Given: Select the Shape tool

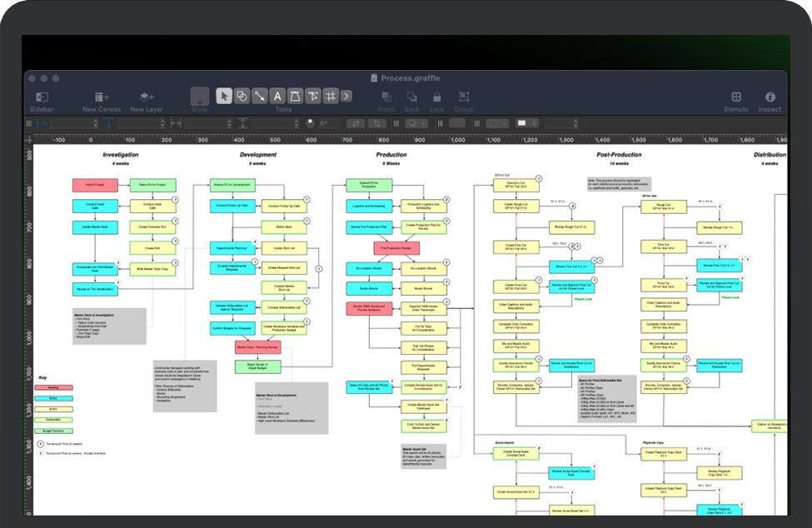Looking at the screenshot, I should 242,96.
